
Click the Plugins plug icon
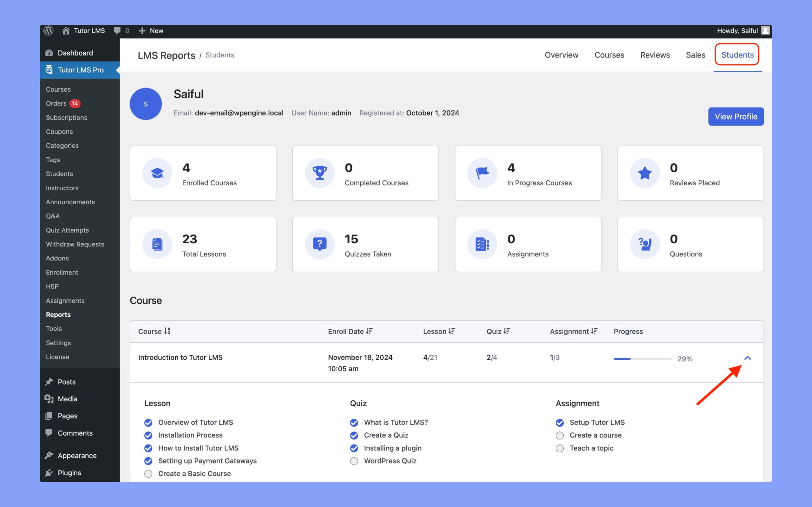click(49, 472)
